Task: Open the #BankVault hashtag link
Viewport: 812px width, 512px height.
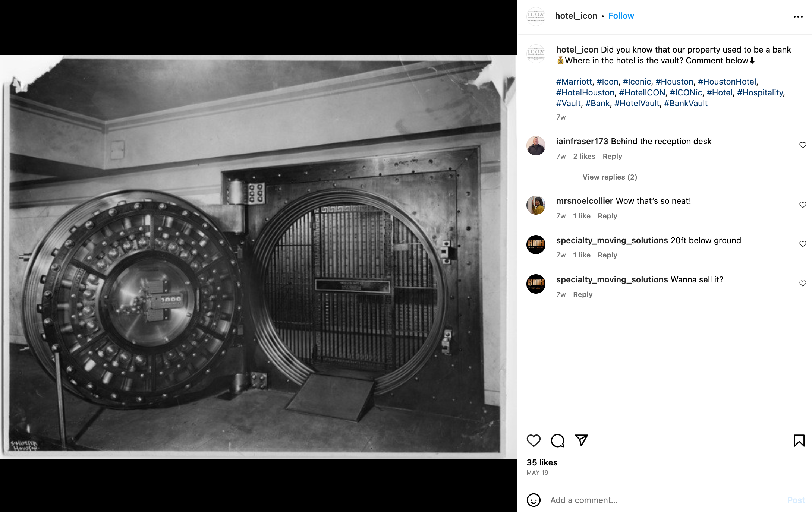Action: click(x=686, y=103)
